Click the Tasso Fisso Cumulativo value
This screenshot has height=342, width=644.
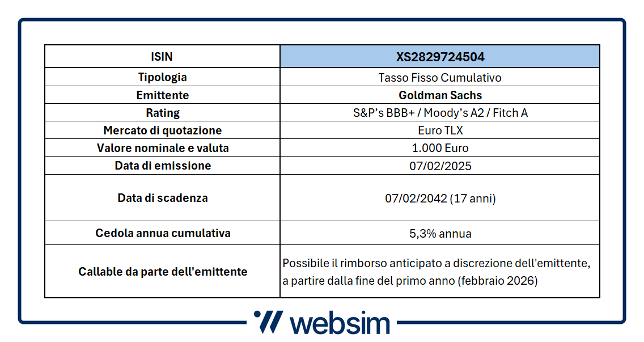coord(440,77)
